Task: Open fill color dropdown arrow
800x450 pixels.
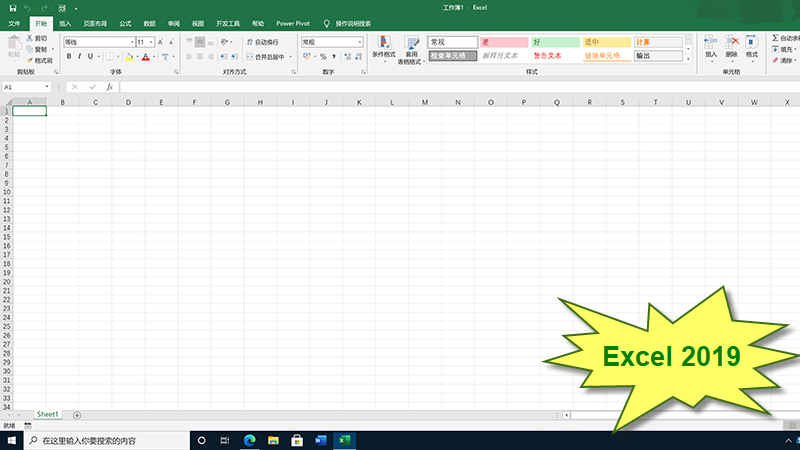Action: 137,57
